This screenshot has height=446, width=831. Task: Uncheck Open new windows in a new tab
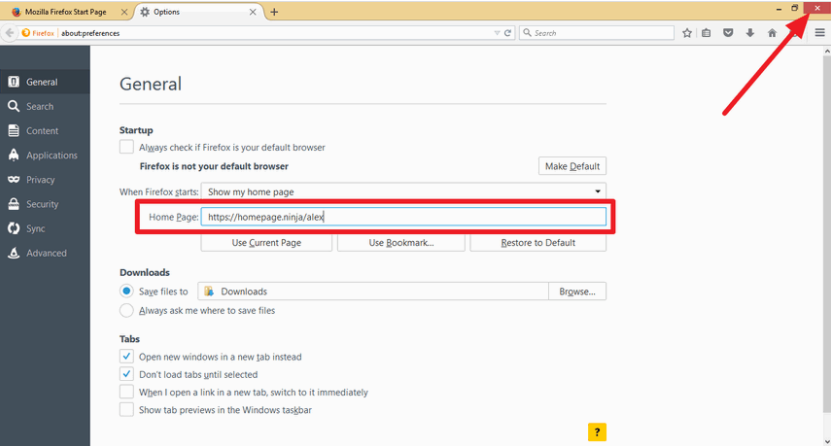click(126, 356)
